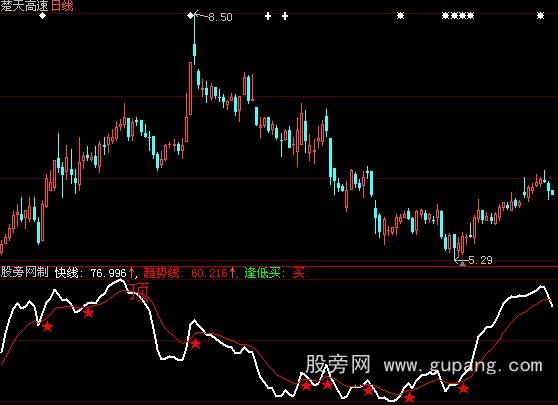The width and height of the screenshot is (558, 405).
Task: Select the 日线 period label
Action: (x=62, y=5)
